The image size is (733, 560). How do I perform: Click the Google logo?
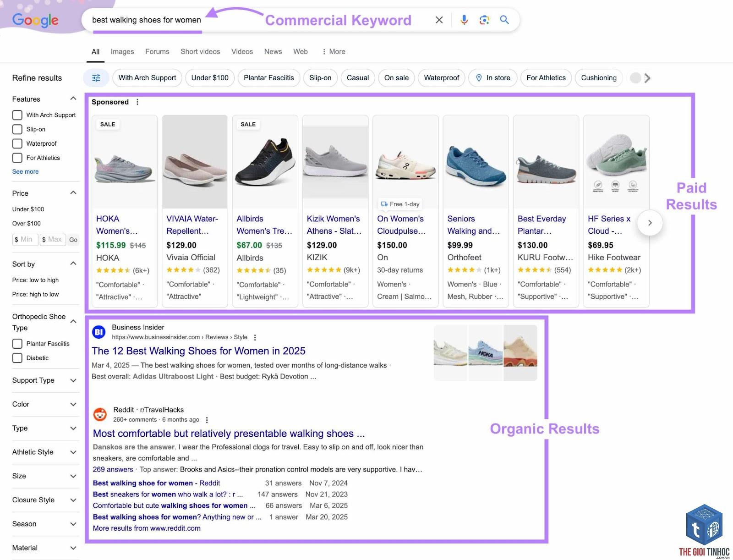(x=35, y=20)
